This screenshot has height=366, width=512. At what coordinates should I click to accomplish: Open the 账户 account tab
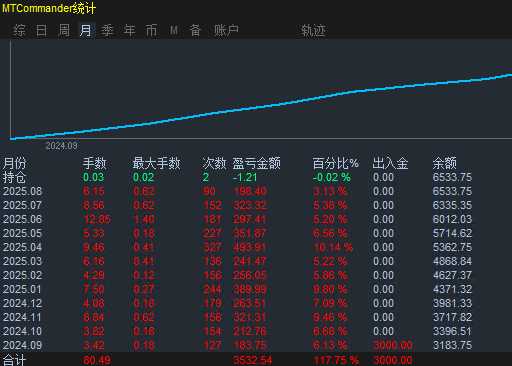click(x=226, y=30)
